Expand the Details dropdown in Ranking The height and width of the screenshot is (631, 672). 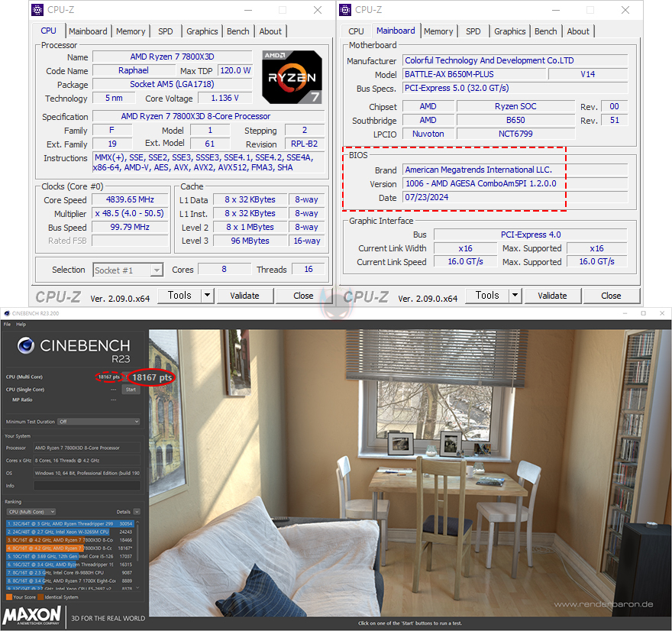pos(137,512)
